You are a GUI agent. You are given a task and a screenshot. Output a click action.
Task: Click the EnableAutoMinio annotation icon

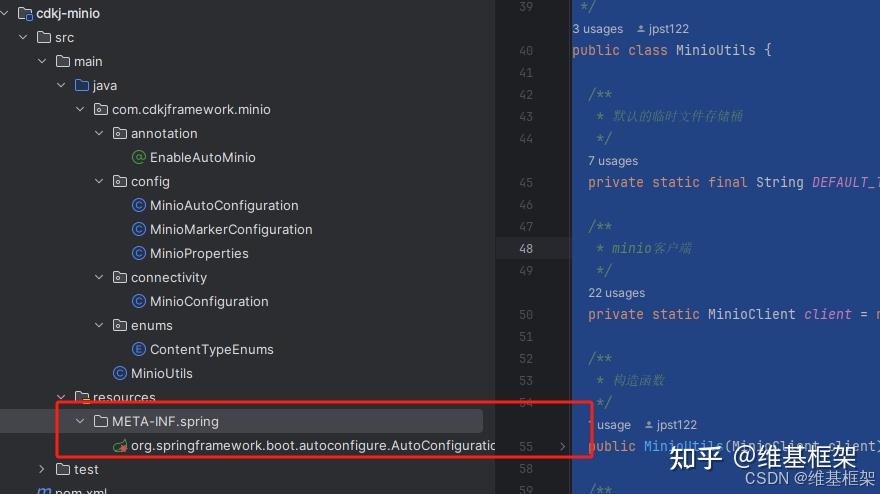pos(139,157)
